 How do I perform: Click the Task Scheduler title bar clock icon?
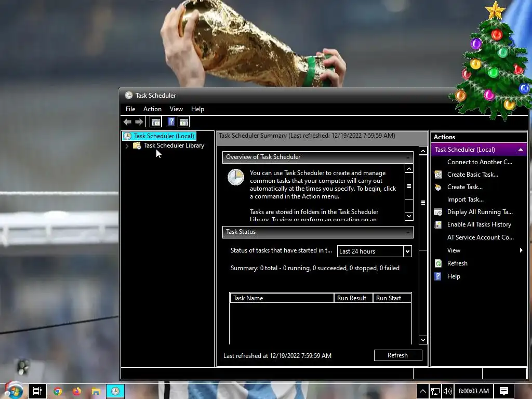click(129, 96)
